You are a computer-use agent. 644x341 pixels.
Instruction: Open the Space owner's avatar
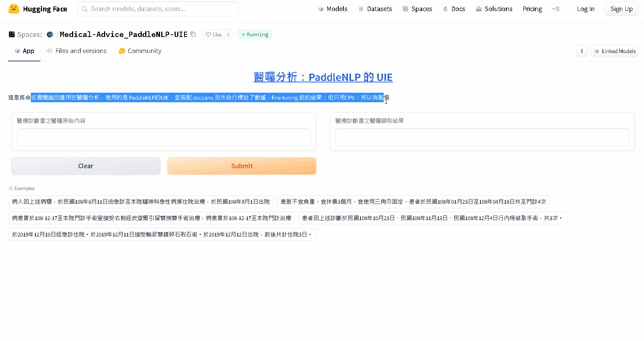(50, 34)
